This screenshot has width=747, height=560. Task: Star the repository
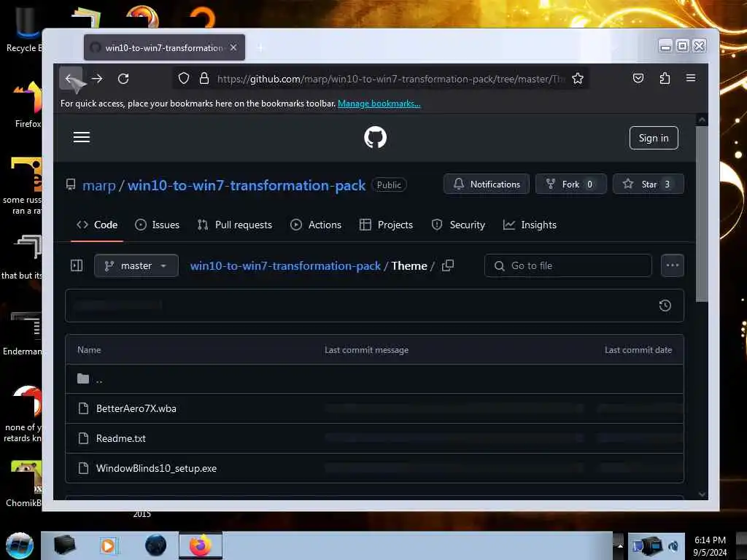click(648, 184)
